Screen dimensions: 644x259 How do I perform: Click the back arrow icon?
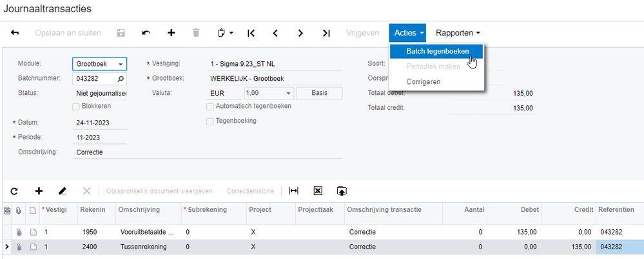15,33
